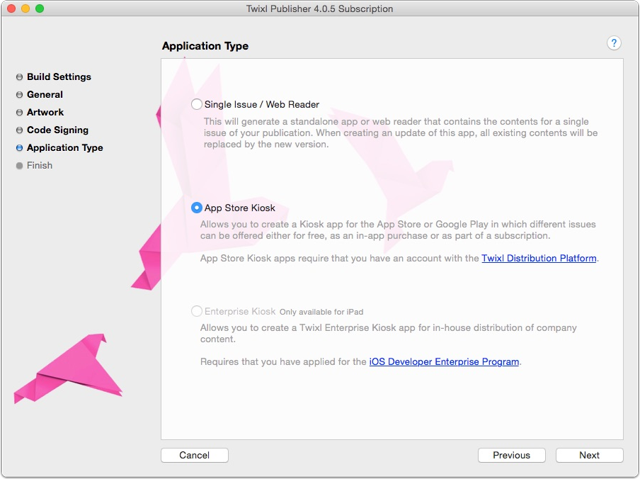This screenshot has width=640, height=479.
Task: Go to the General step
Action: [x=45, y=95]
